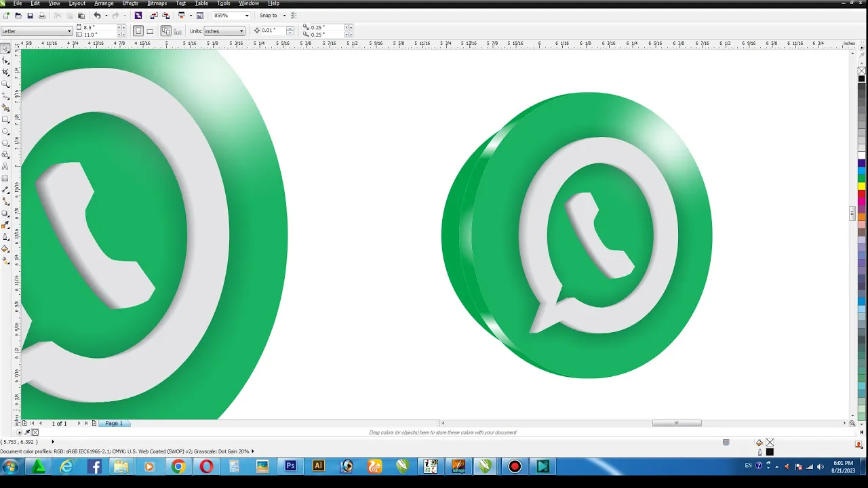Click the Import icon
This screenshot has width=868, height=488.
(154, 15)
